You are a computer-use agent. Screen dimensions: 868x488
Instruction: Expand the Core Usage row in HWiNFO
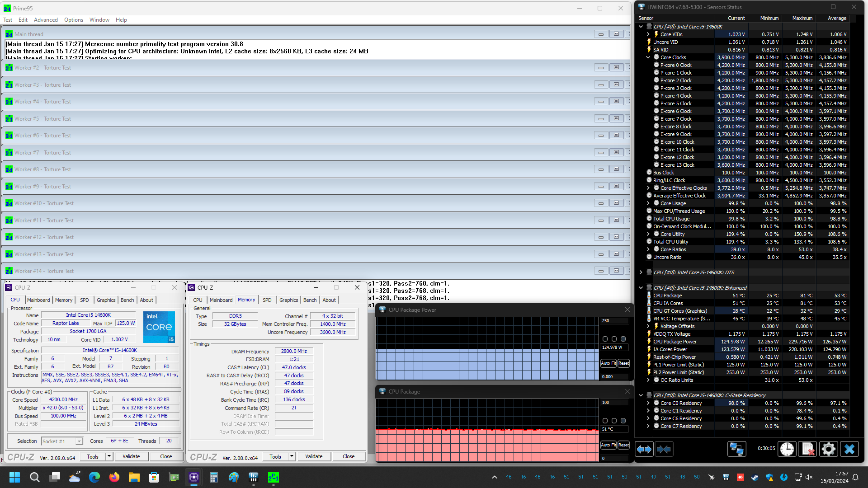pyautogui.click(x=648, y=203)
